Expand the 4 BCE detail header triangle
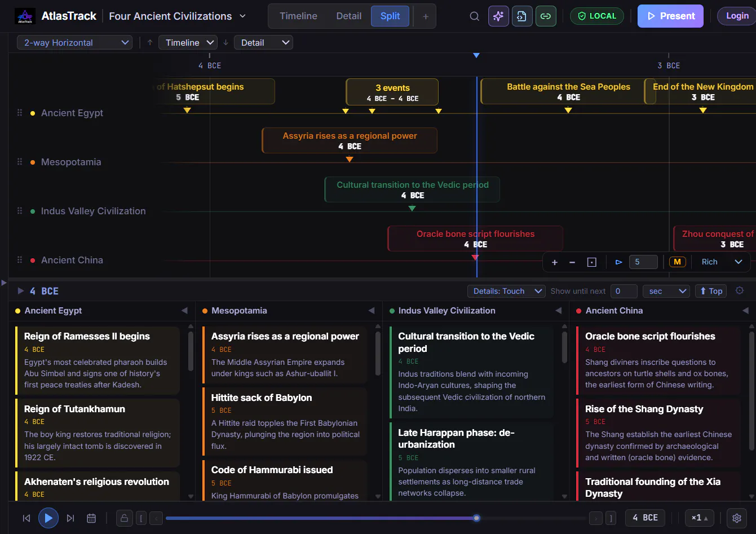756x534 pixels. pos(21,291)
